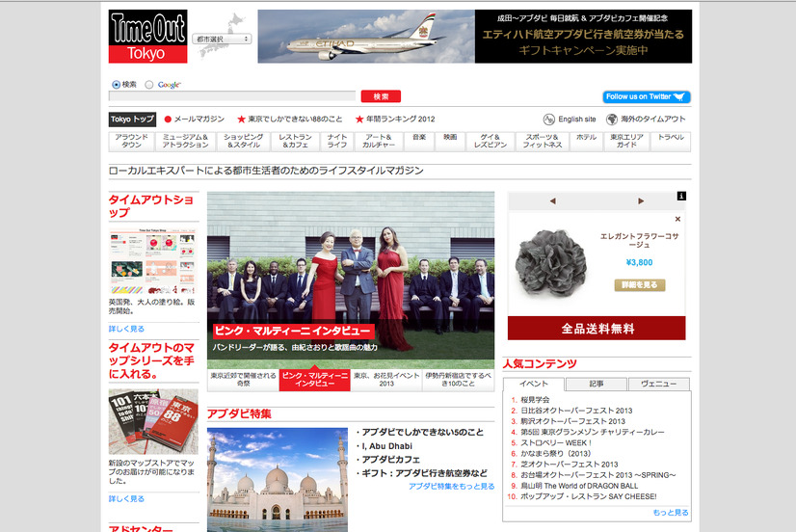Open the ピンク・マルティーニ インタビュー main image
Screen dimensions: 796x532
click(x=351, y=279)
